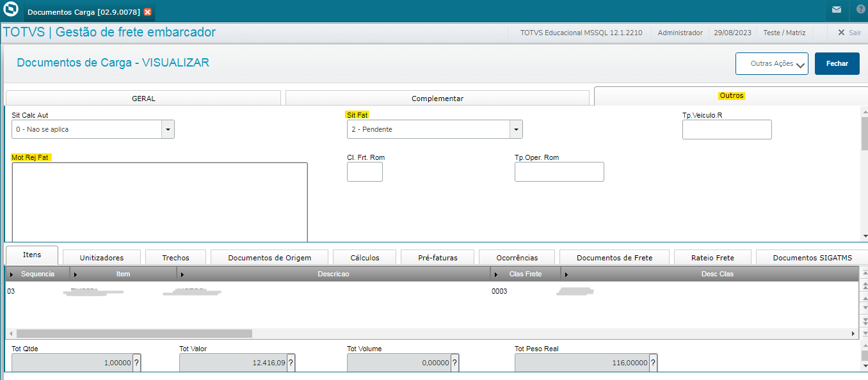
Task: Click the help icon beside Tot Peso Real
Action: (654, 363)
